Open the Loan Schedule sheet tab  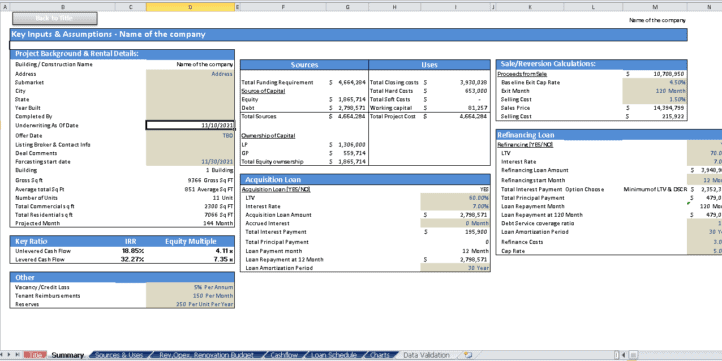coord(333,355)
